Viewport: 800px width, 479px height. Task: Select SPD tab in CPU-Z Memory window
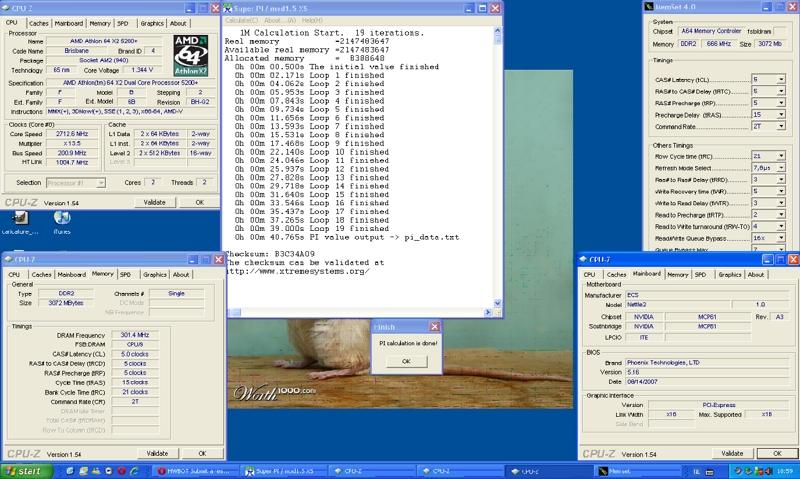pos(126,274)
